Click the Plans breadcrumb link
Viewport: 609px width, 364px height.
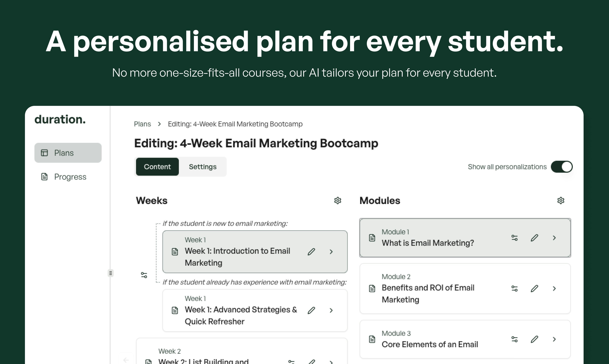142,124
